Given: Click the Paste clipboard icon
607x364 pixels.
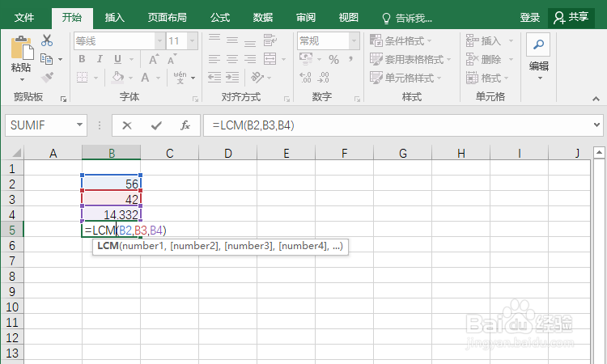Looking at the screenshot, I should point(21,49).
